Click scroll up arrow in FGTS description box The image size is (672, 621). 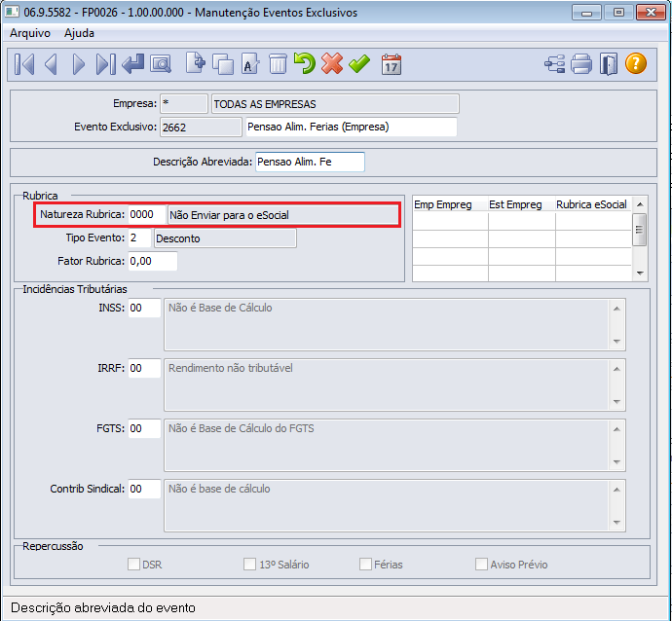[x=616, y=429]
